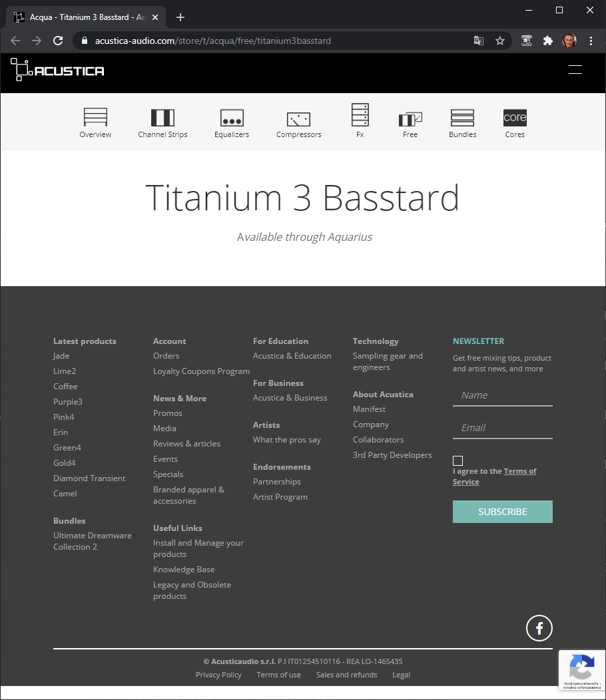Open the Jade product link

[x=61, y=356]
